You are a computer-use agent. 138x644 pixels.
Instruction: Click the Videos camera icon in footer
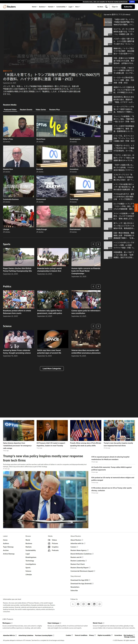click(49, 540)
